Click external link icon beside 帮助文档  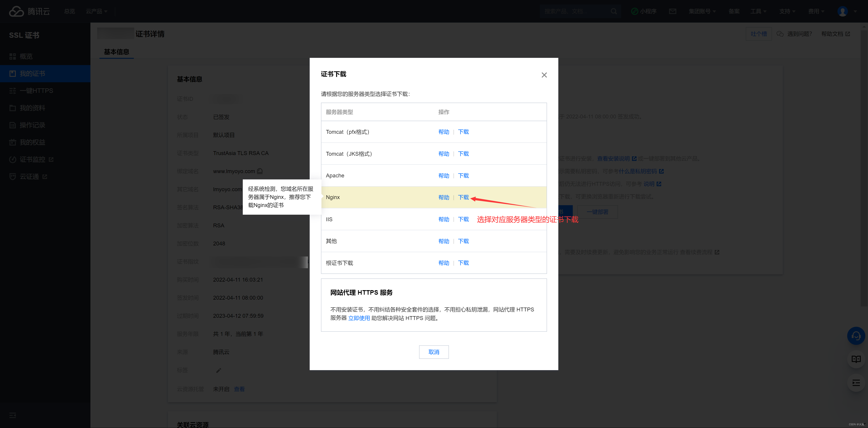(x=848, y=34)
